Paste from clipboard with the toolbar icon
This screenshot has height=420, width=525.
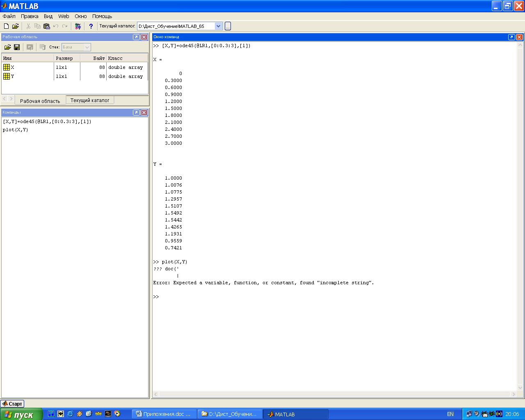pyautogui.click(x=46, y=26)
